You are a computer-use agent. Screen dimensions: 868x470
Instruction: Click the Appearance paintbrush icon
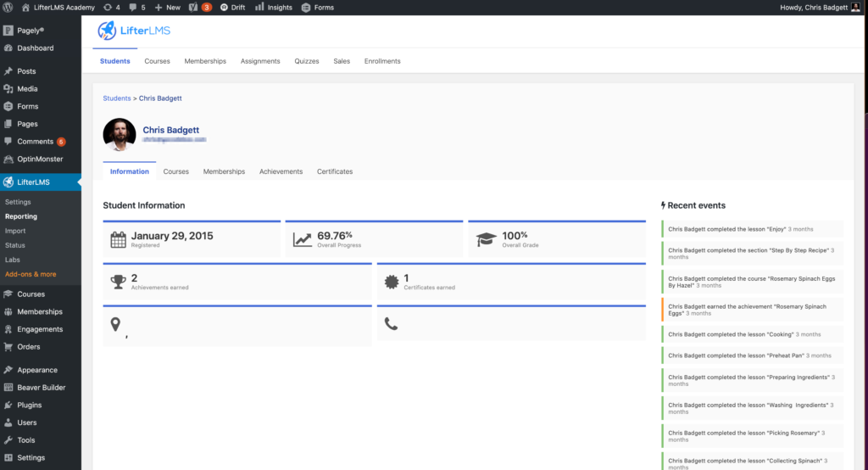tap(8, 370)
